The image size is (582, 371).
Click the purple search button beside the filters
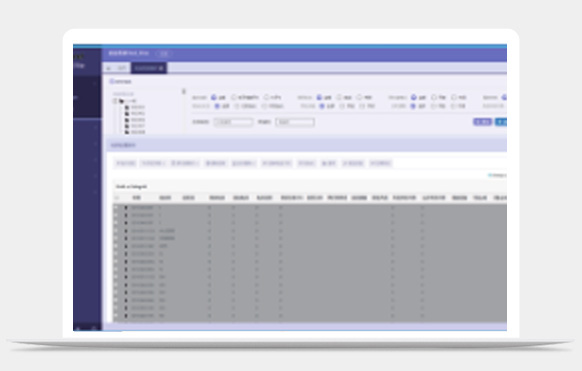[x=483, y=122]
